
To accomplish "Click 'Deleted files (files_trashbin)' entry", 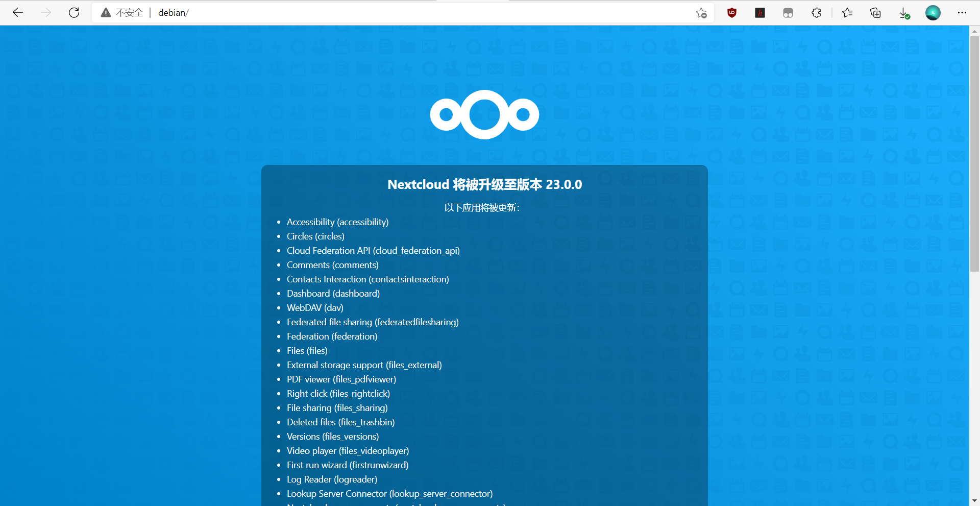I will point(341,422).
